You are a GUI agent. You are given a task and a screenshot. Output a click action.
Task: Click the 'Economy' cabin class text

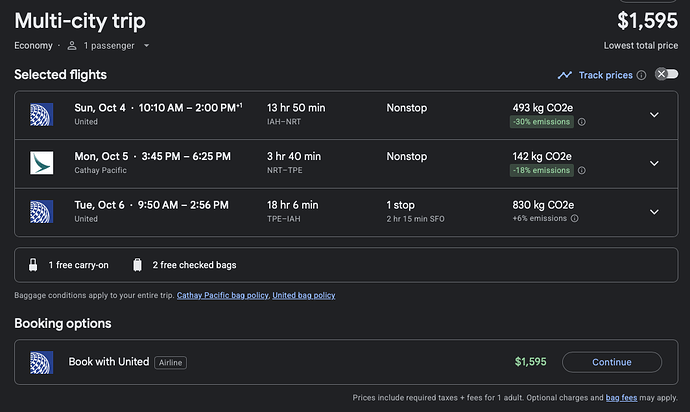(x=33, y=46)
